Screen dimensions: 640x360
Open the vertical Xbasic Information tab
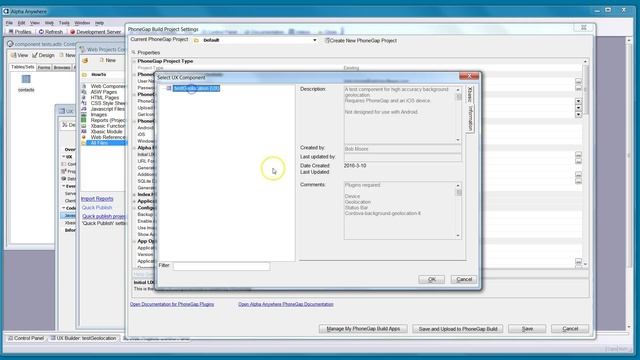pos(470,109)
